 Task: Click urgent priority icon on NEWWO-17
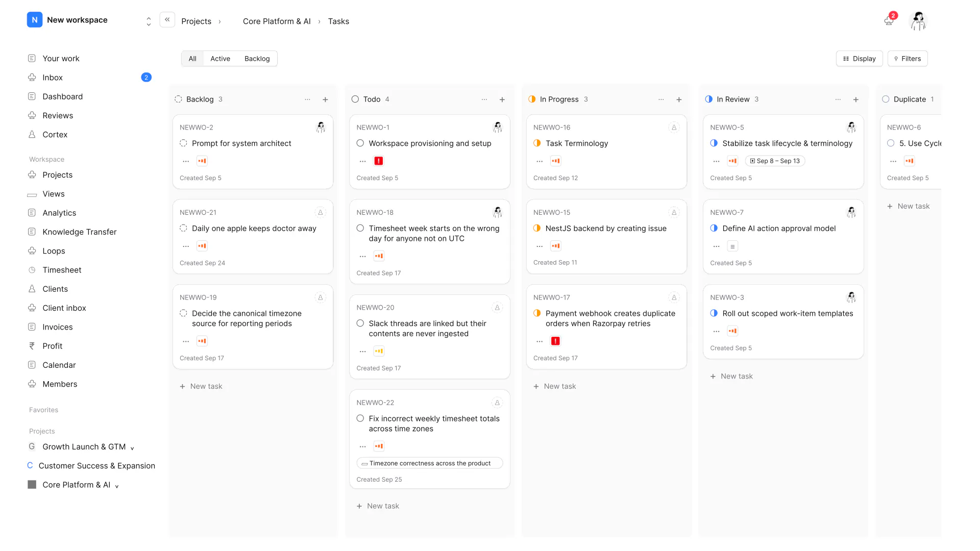pyautogui.click(x=555, y=341)
